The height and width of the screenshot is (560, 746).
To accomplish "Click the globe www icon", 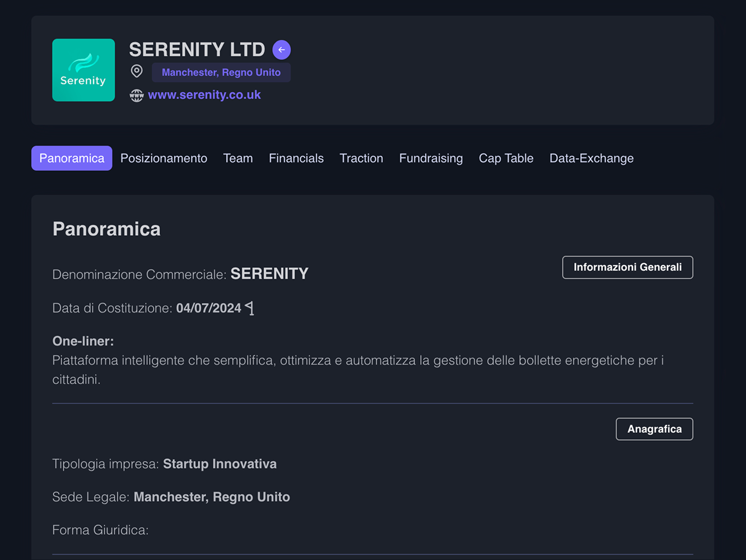I will [137, 95].
